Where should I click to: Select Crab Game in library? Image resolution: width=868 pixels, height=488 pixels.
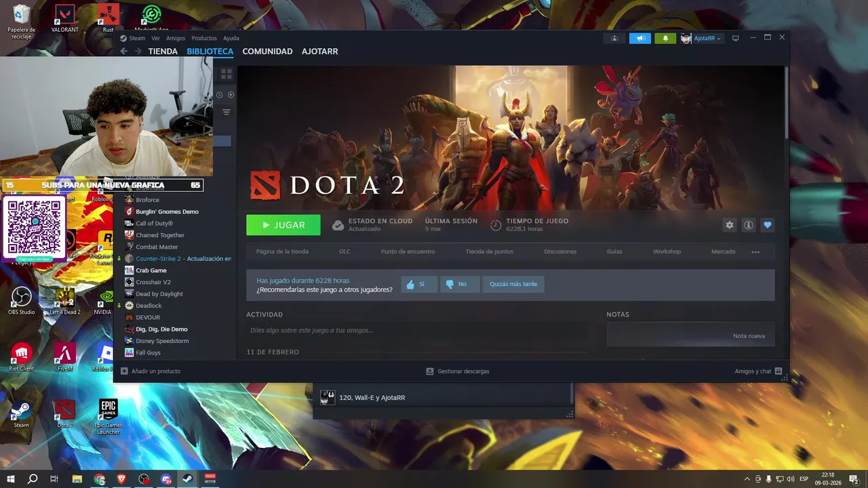tap(151, 270)
